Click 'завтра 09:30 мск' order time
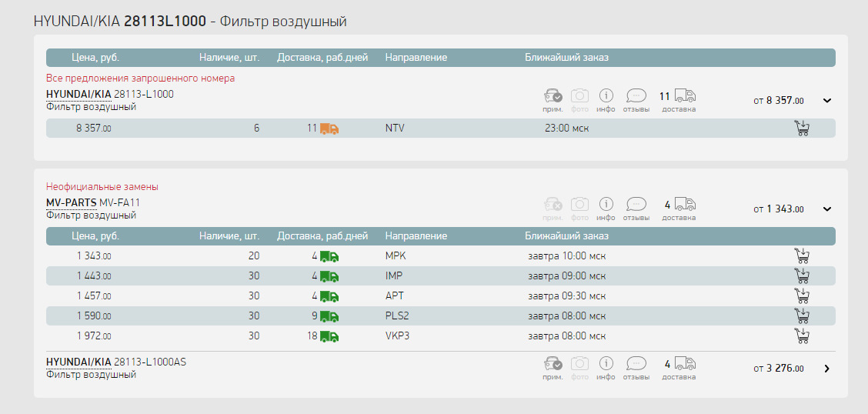The height and width of the screenshot is (414, 868). (x=567, y=296)
